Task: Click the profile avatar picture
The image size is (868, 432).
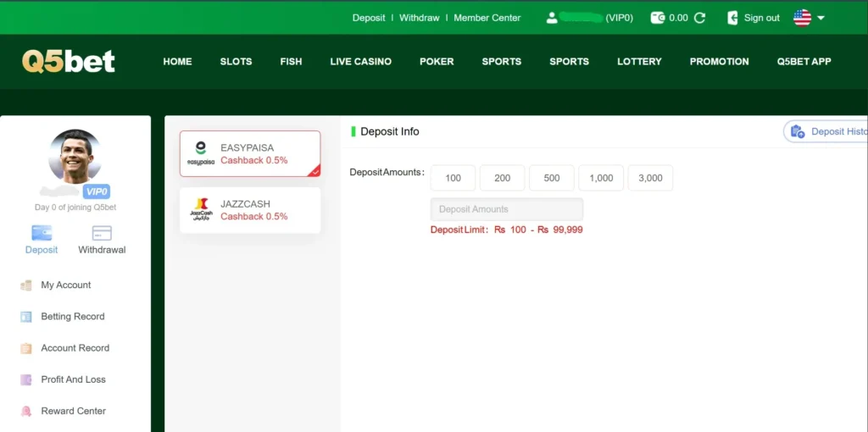Action: (x=75, y=156)
